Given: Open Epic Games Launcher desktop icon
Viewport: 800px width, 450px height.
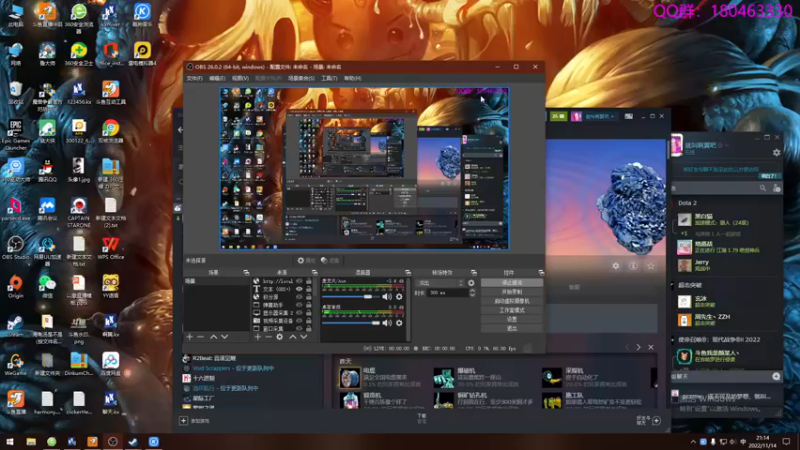Looking at the screenshot, I should [x=15, y=135].
